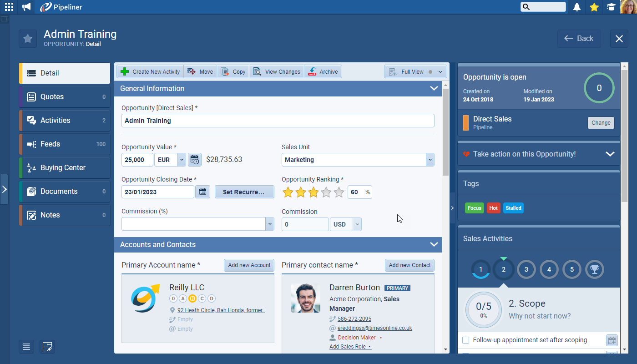Select account class A for Reilly LLC
The image size is (637, 364).
pyautogui.click(x=182, y=298)
